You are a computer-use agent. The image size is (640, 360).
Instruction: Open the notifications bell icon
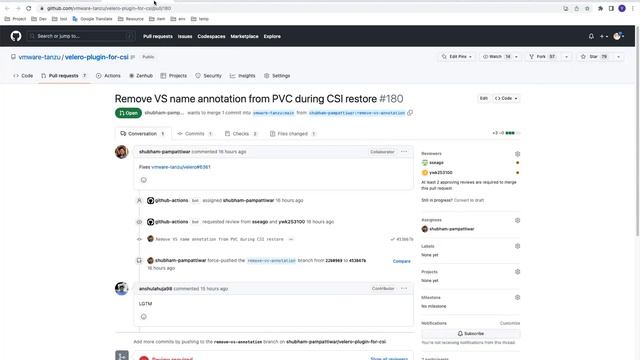(x=591, y=36)
